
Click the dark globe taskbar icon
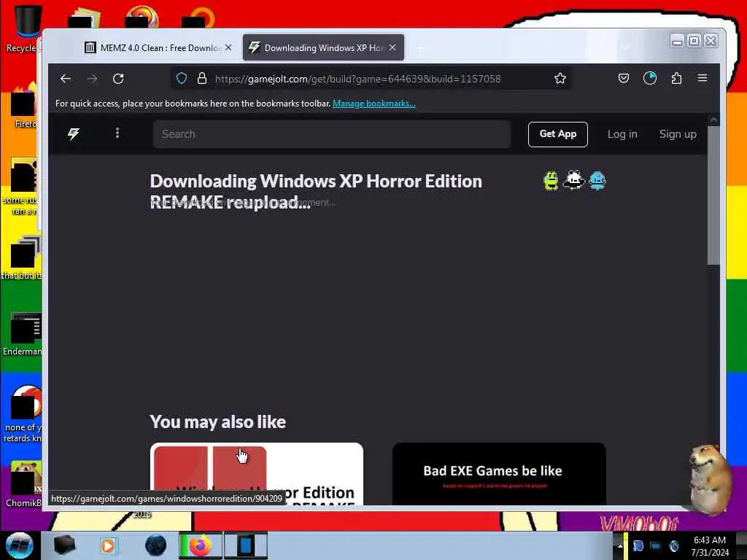pyautogui.click(x=155, y=545)
